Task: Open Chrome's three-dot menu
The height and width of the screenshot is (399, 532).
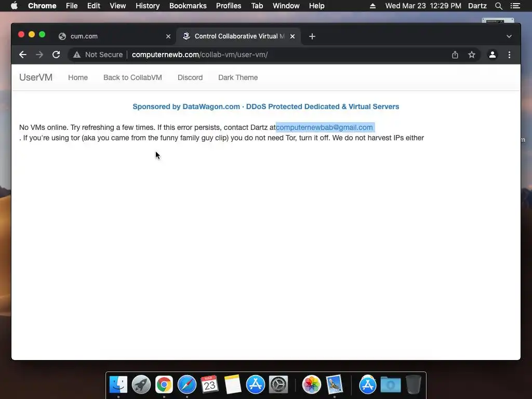Action: [x=509, y=55]
